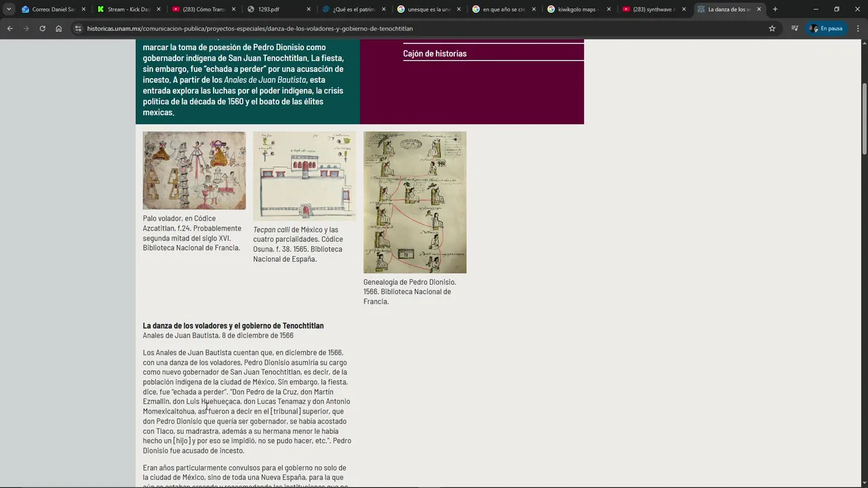Switch to (283) Cómo Trans YouTube tab
The image size is (868, 488).
point(205,9)
